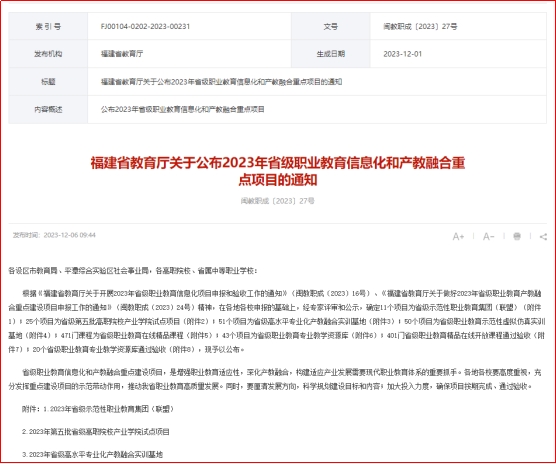
Task: Click the recipient salutation line 各设区市教育局
Action: coord(133,271)
